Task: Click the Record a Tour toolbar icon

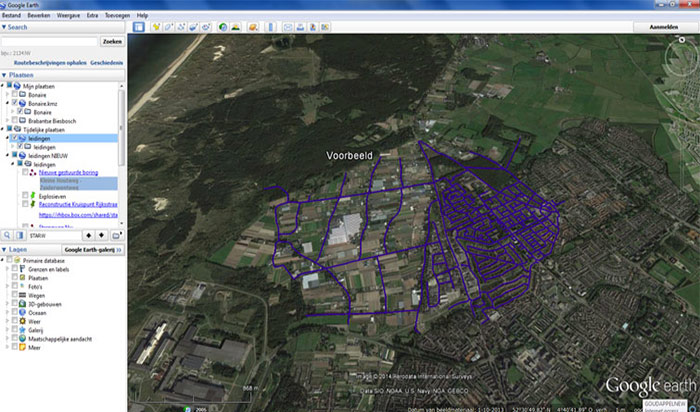Action: click(206, 27)
